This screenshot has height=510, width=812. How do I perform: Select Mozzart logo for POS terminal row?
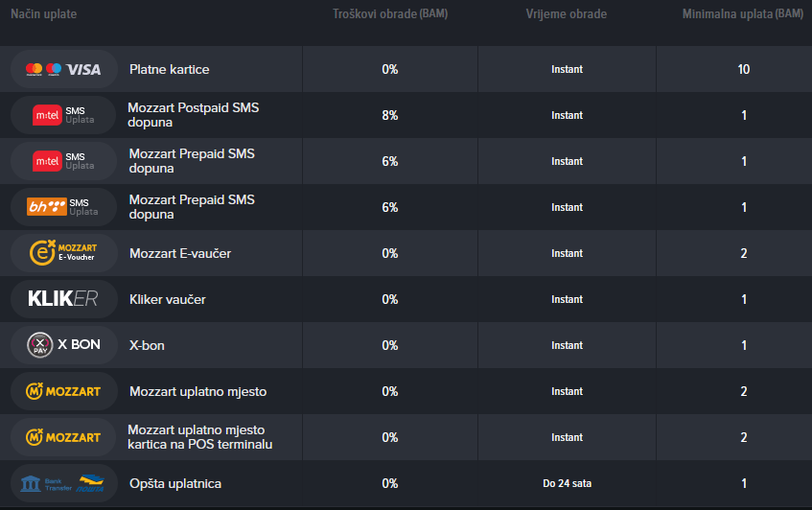(x=63, y=437)
